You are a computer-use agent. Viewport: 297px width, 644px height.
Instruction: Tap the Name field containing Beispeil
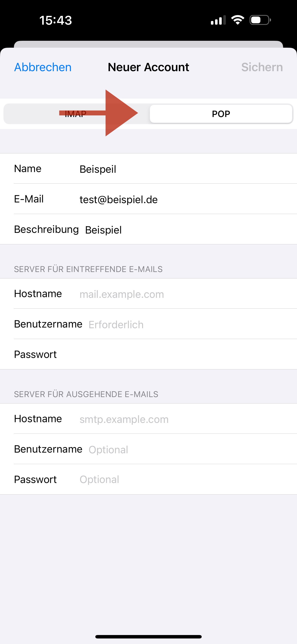click(x=175, y=169)
